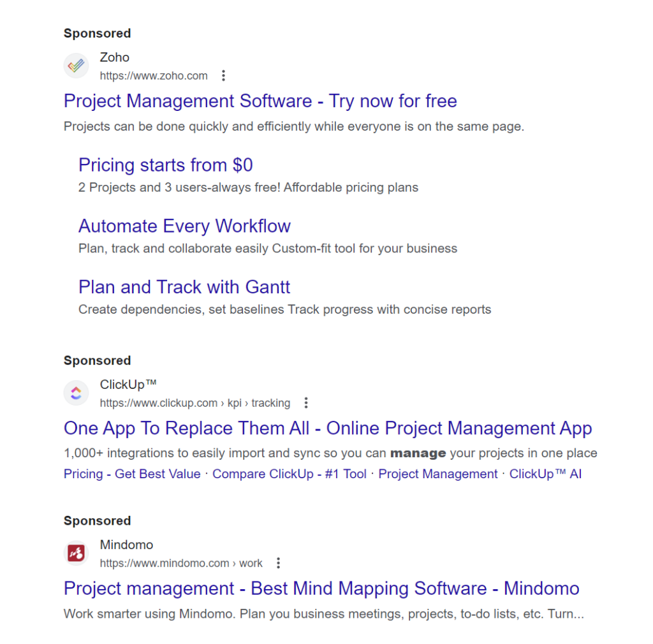Click the 'Sponsored' label above ClickUp
The height and width of the screenshot is (644, 653).
coord(97,360)
